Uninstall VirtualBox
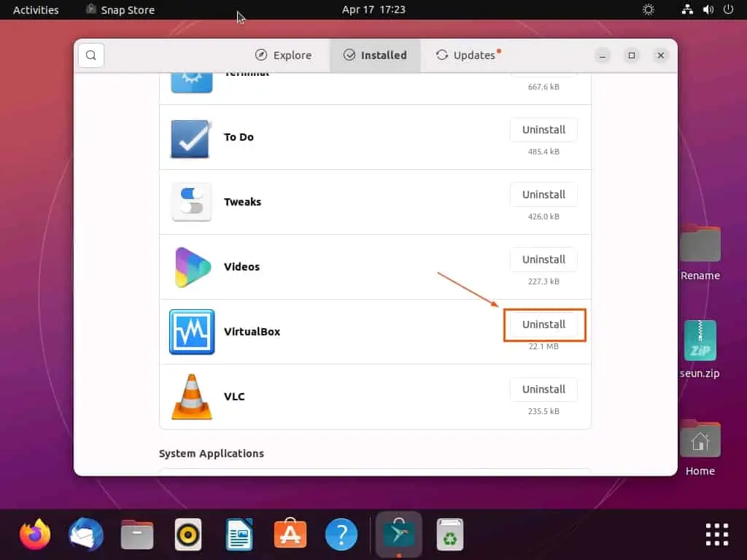 [x=543, y=324]
